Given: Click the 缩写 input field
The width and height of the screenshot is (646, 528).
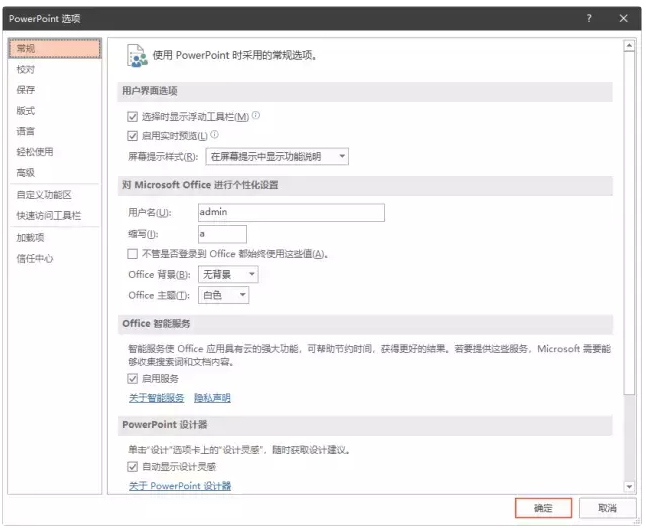Looking at the screenshot, I should tap(222, 234).
